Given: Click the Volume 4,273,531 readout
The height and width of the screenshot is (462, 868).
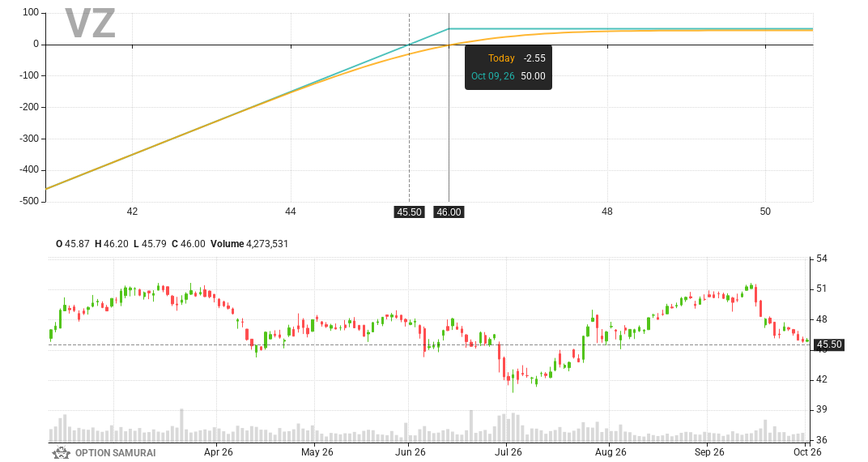Looking at the screenshot, I should click(249, 244).
